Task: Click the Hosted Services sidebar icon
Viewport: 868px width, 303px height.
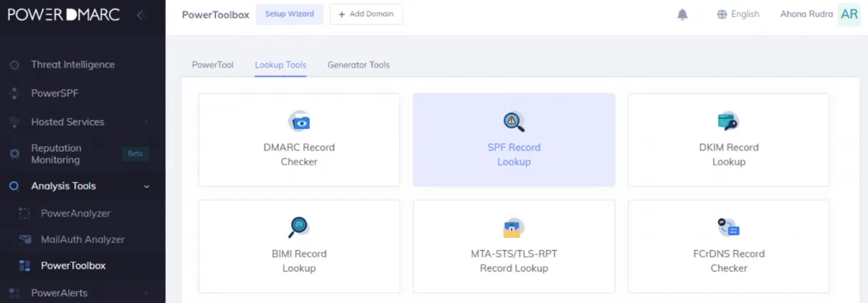Action: (14, 122)
